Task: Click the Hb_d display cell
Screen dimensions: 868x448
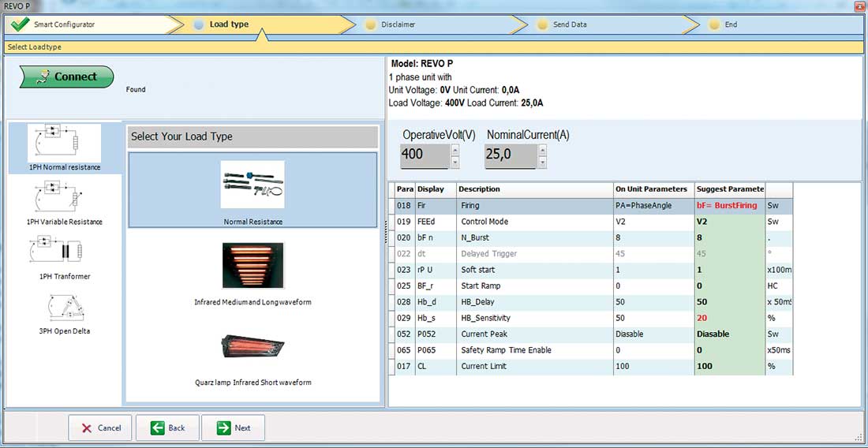Action: coord(436,302)
